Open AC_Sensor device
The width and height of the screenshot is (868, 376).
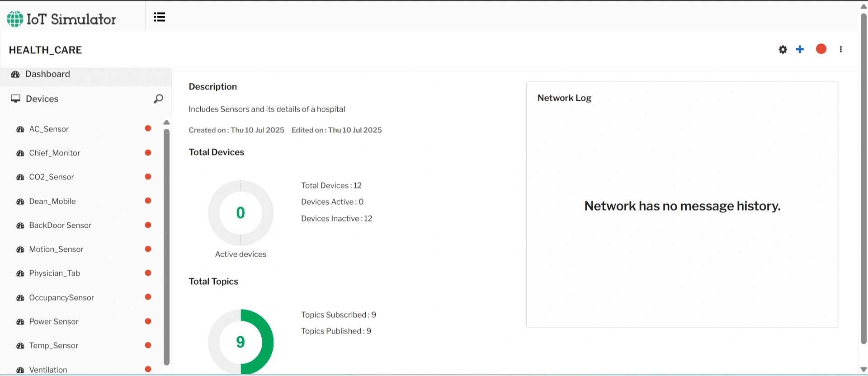[x=49, y=129]
